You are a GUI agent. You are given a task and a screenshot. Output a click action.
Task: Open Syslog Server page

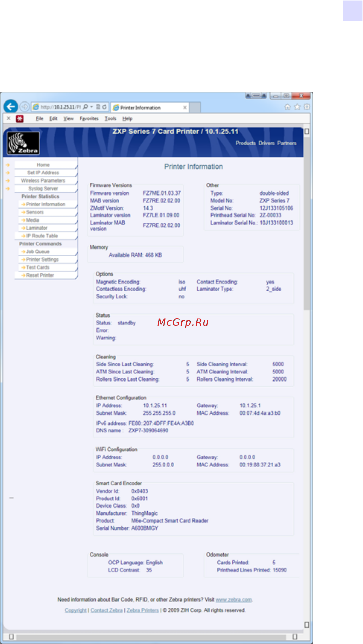(x=46, y=188)
